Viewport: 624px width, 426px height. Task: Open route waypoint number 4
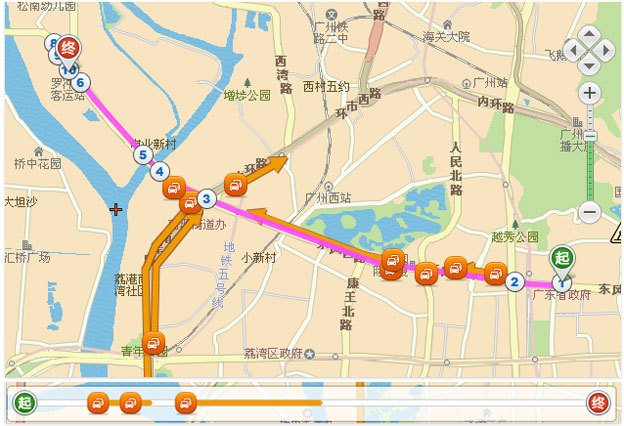click(x=160, y=172)
